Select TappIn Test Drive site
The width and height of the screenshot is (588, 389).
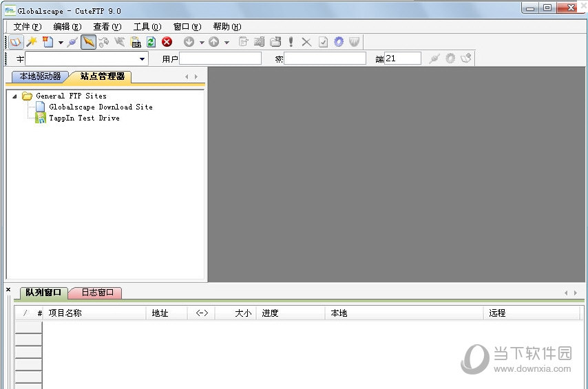coord(84,118)
